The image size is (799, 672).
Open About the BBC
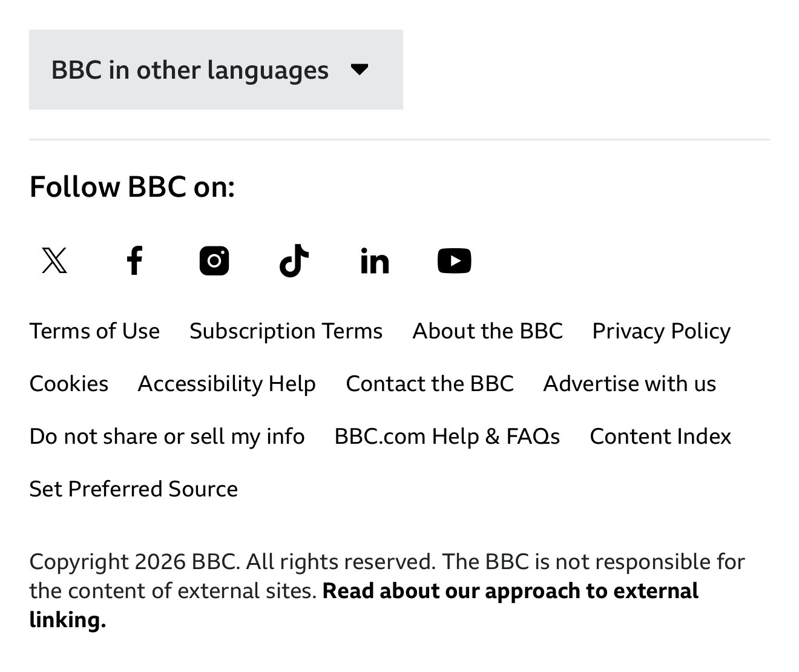[x=487, y=331]
